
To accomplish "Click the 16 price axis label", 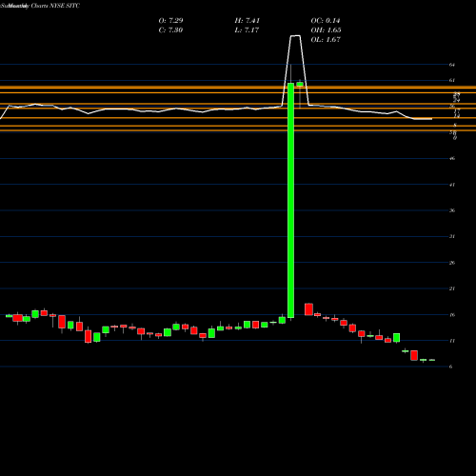I will click(x=452, y=315).
